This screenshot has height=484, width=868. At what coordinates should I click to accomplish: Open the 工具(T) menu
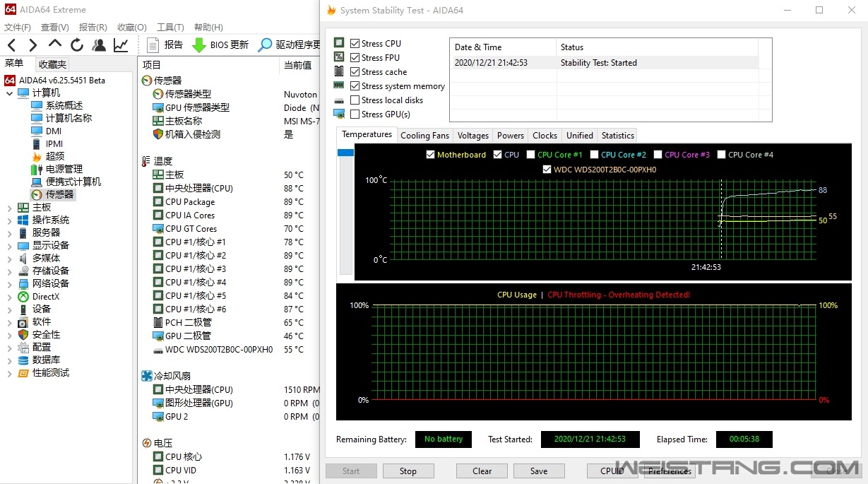pos(170,27)
